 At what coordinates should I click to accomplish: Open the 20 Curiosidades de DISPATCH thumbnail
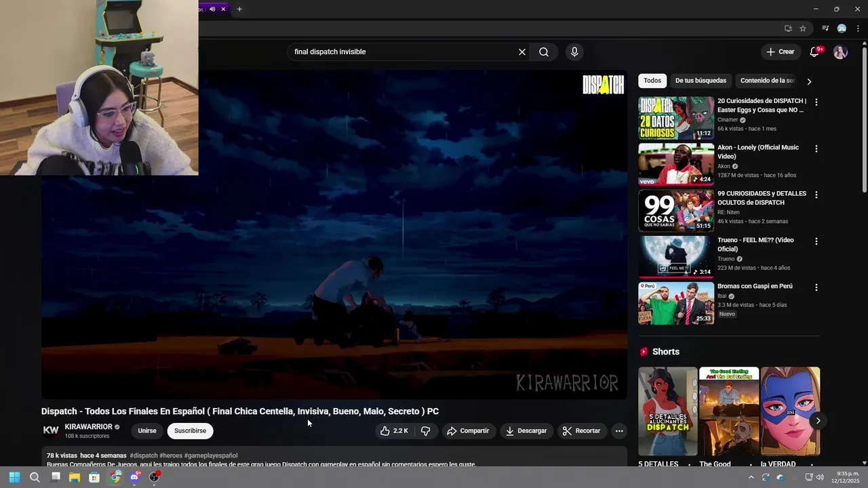click(x=676, y=118)
